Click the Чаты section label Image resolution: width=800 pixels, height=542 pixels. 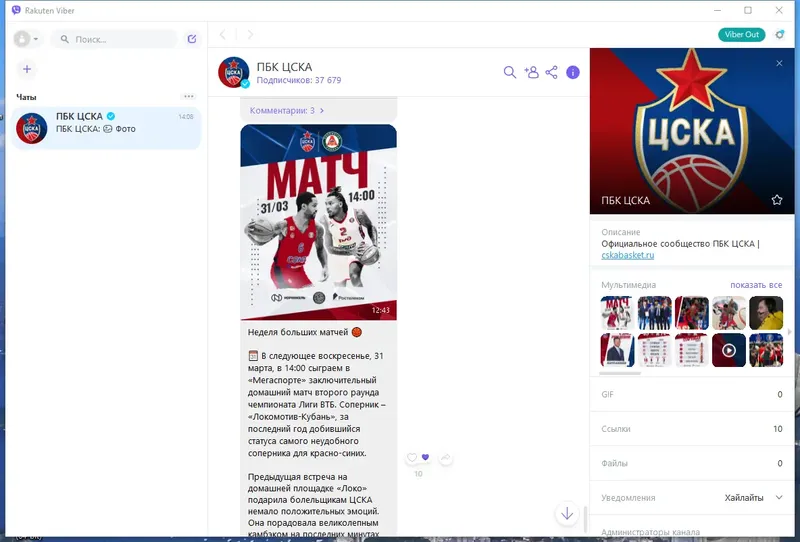pos(26,97)
